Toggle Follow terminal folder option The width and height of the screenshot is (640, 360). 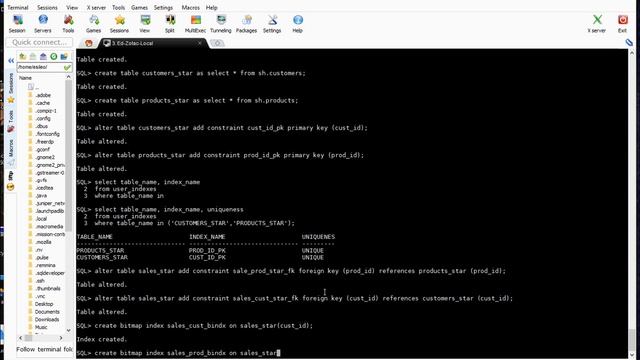click(x=44, y=349)
